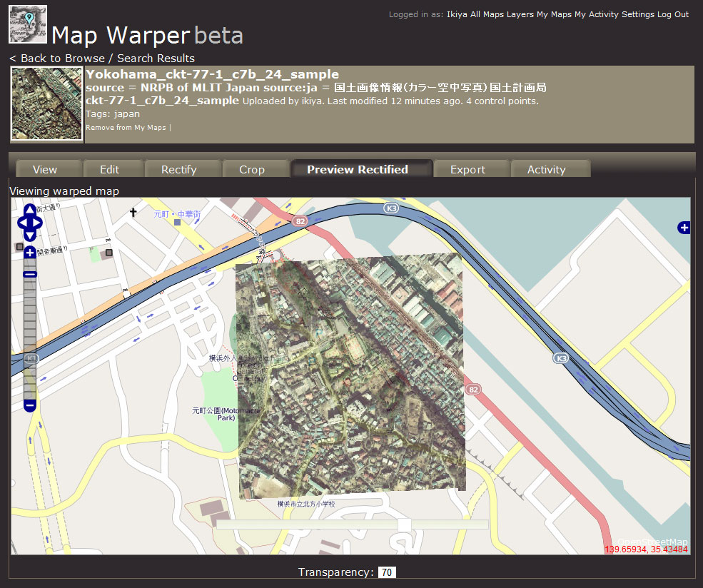
Task: Open the Layers link in header
Action: click(520, 14)
